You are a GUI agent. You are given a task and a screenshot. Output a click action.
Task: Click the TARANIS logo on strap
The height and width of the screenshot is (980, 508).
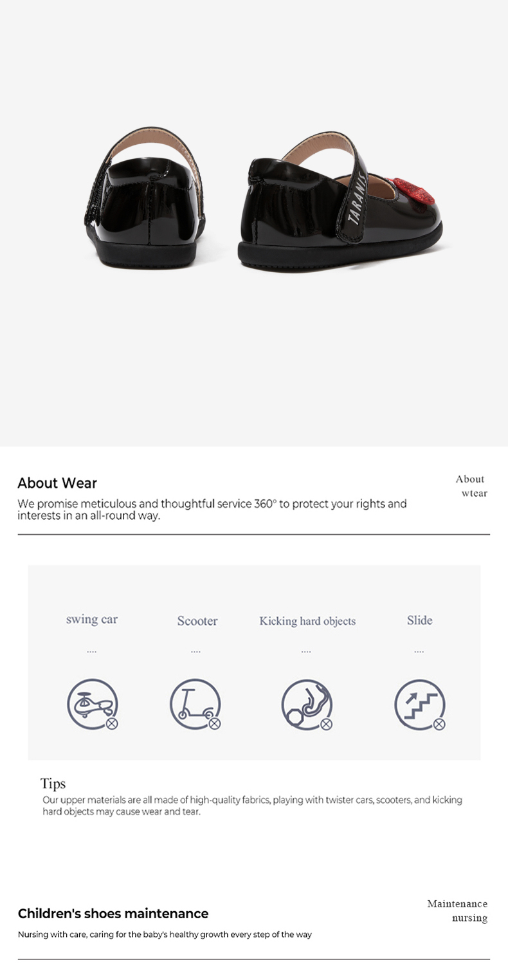click(358, 198)
